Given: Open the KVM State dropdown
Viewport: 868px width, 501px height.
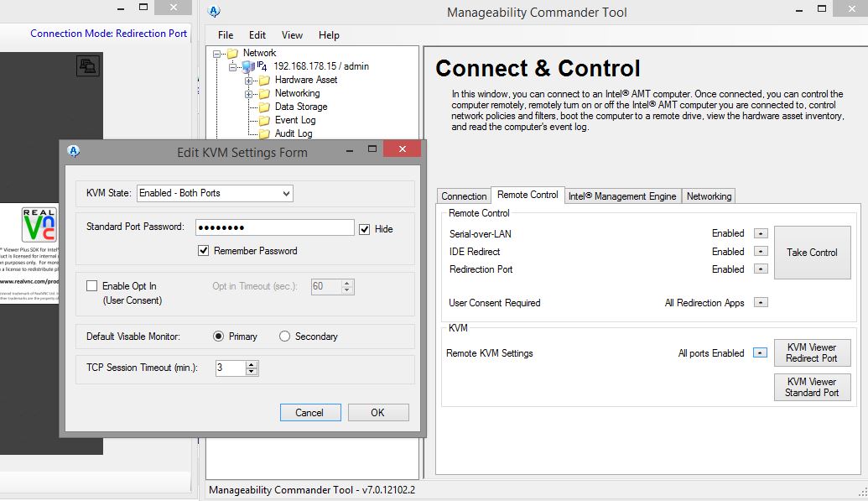Looking at the screenshot, I should 215,193.
